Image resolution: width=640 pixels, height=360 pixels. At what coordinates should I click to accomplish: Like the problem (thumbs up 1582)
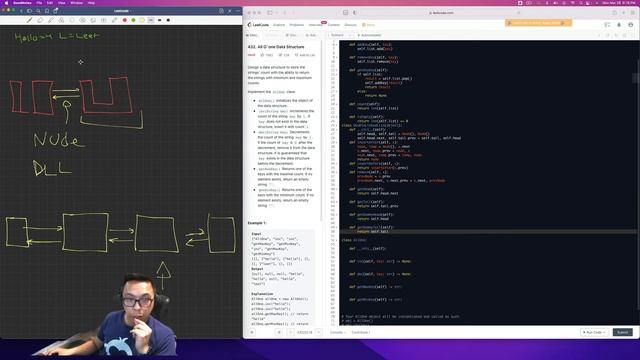[x=267, y=55]
